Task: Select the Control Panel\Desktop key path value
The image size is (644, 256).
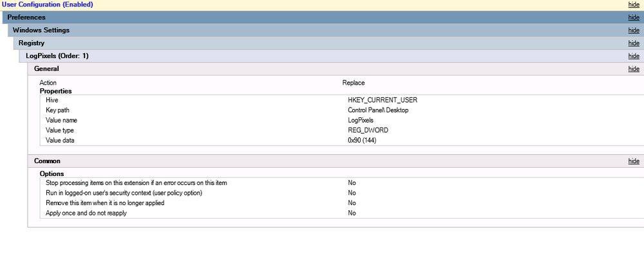Action: (378, 110)
